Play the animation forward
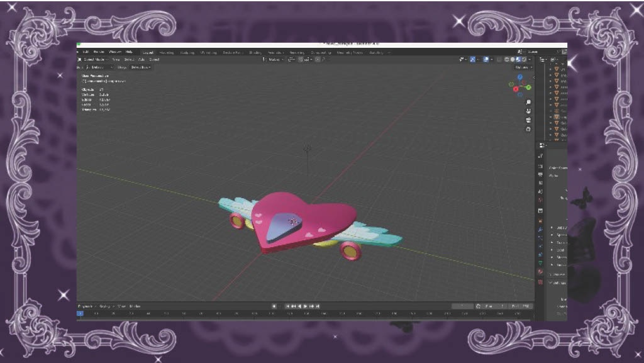Viewport: 644px width, 363px height. click(306, 306)
